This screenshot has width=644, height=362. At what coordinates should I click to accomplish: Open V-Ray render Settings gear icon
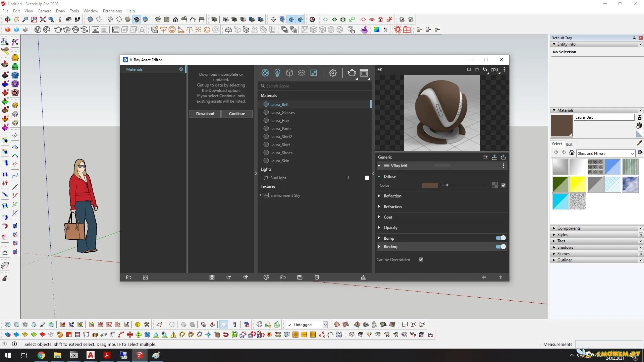pos(332,73)
